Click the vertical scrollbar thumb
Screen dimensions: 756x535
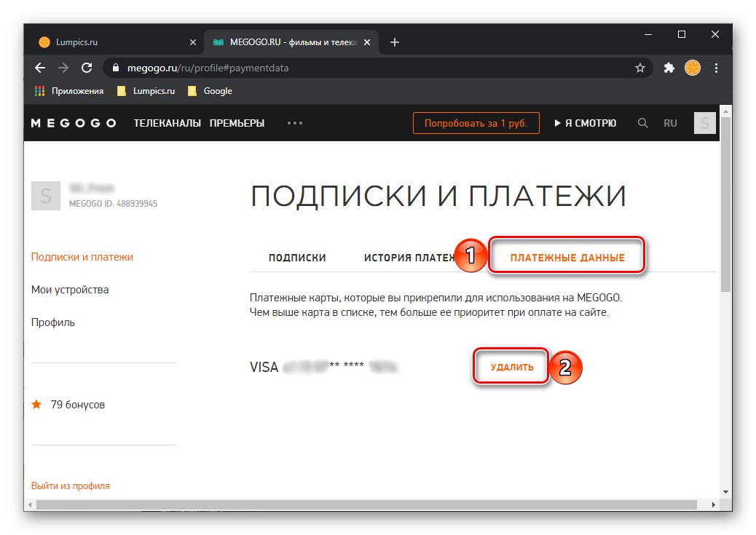pos(725,205)
